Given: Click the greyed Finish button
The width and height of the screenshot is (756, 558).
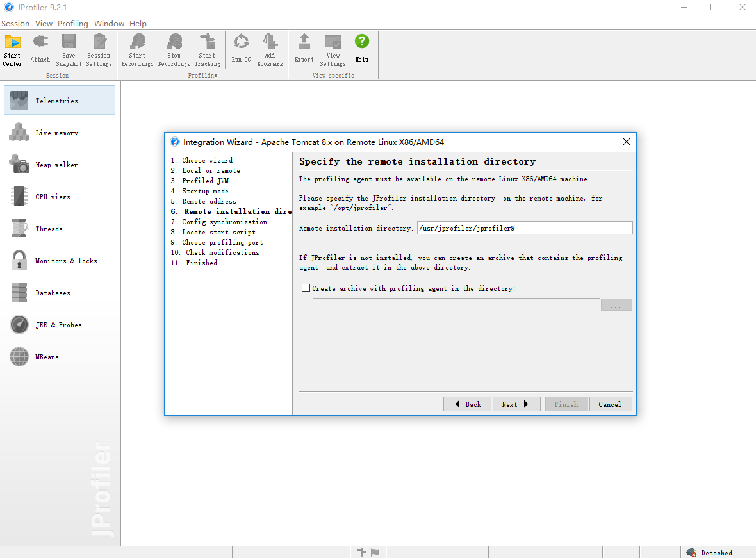Looking at the screenshot, I should [x=566, y=404].
